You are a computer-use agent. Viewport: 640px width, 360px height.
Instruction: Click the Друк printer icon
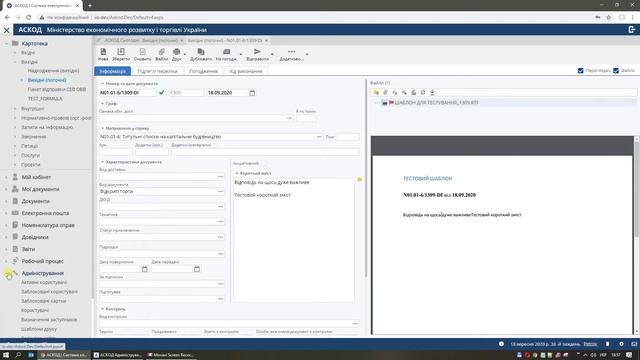176,52
